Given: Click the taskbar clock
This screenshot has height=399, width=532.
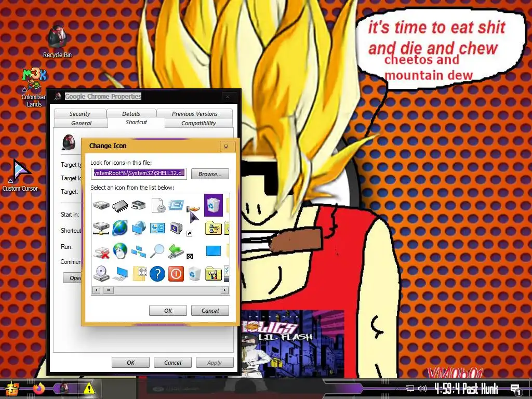Looking at the screenshot, I should [466, 389].
